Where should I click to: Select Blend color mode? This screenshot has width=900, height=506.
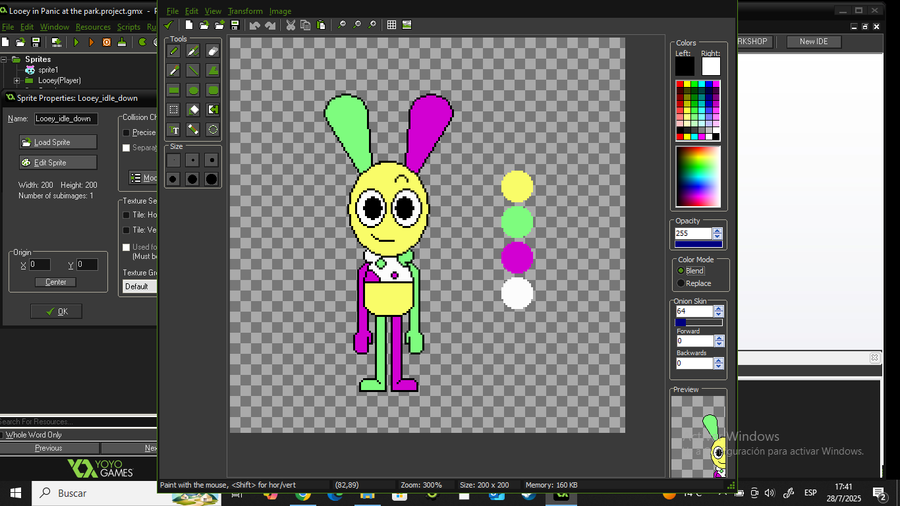point(681,271)
